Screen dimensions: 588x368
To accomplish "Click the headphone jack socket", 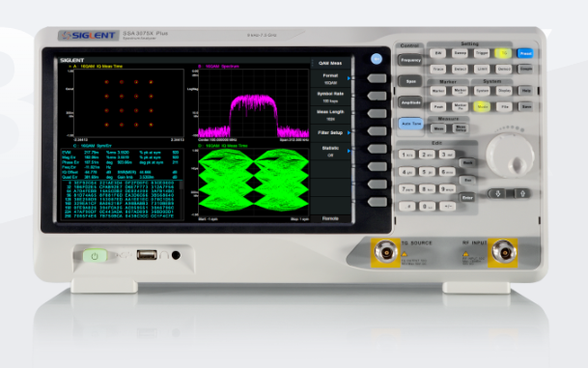I will coord(176,255).
